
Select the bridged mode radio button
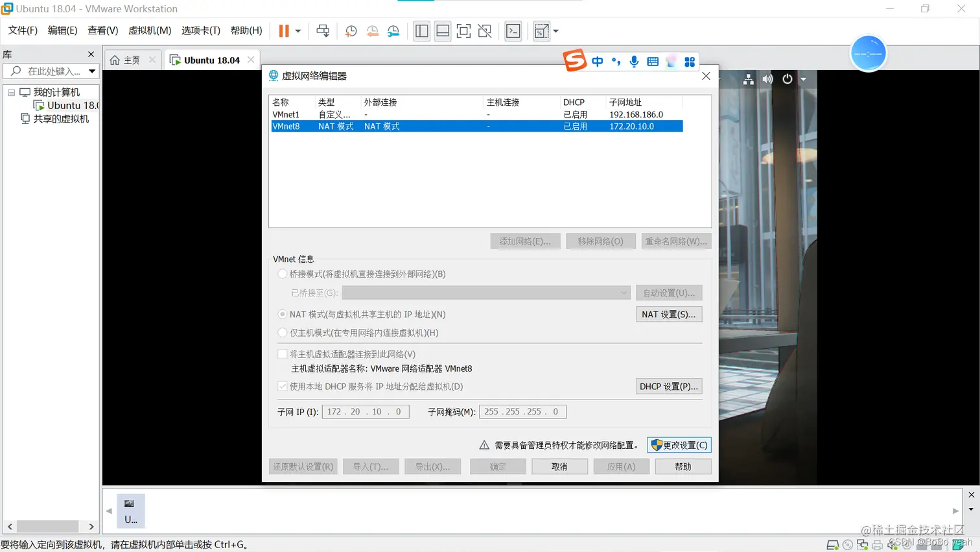[283, 274]
